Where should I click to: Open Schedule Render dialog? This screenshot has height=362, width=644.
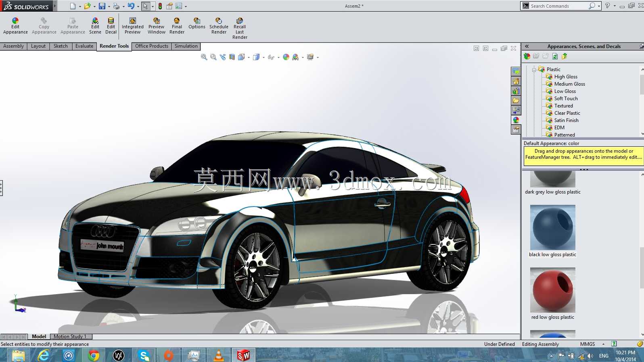(x=219, y=26)
